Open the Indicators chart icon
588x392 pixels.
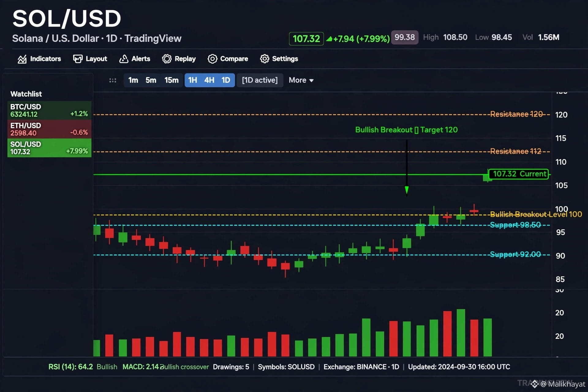click(x=22, y=59)
